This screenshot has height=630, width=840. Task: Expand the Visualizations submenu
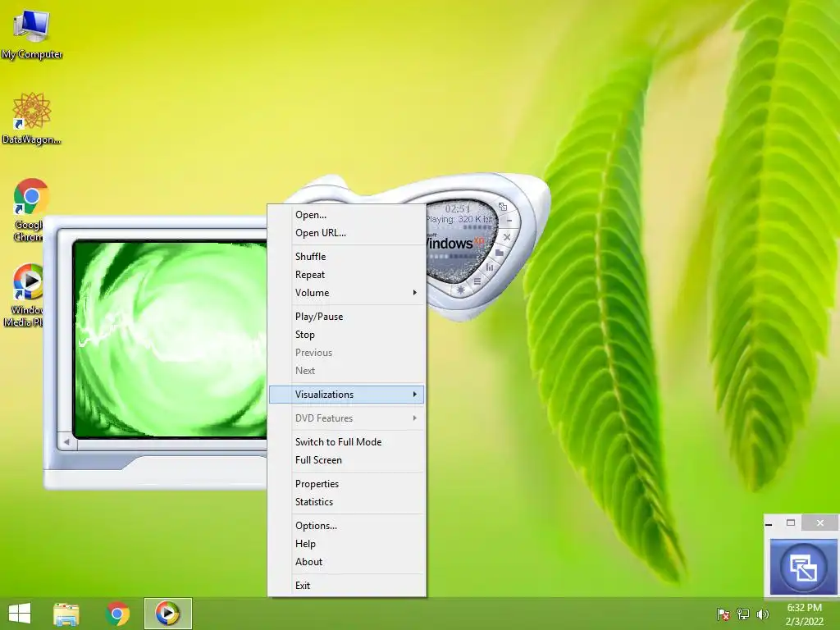click(x=347, y=395)
